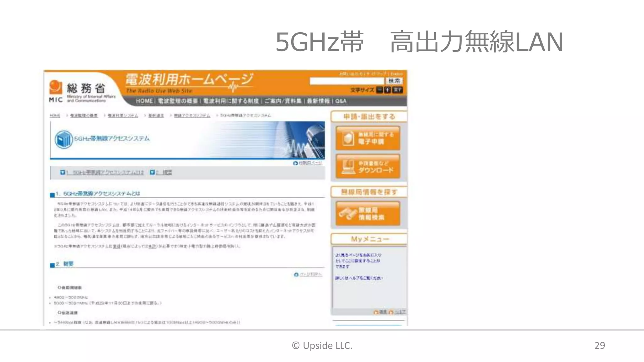Open 無線局 情報検索 binoculars button
The height and width of the screenshot is (362, 644).
click(368, 214)
